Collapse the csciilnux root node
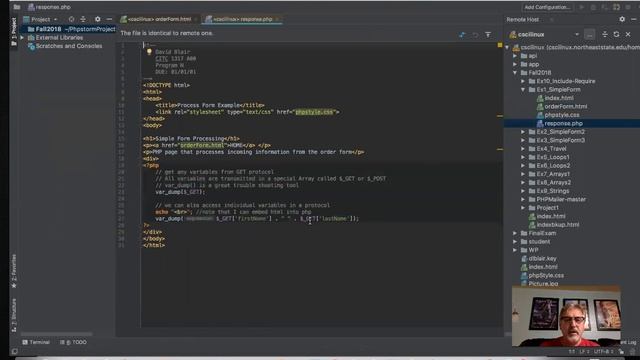640x360 pixels. [507, 47]
